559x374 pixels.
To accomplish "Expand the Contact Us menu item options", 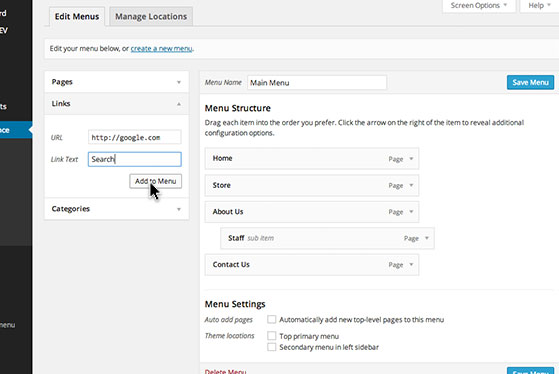I will click(x=411, y=265).
